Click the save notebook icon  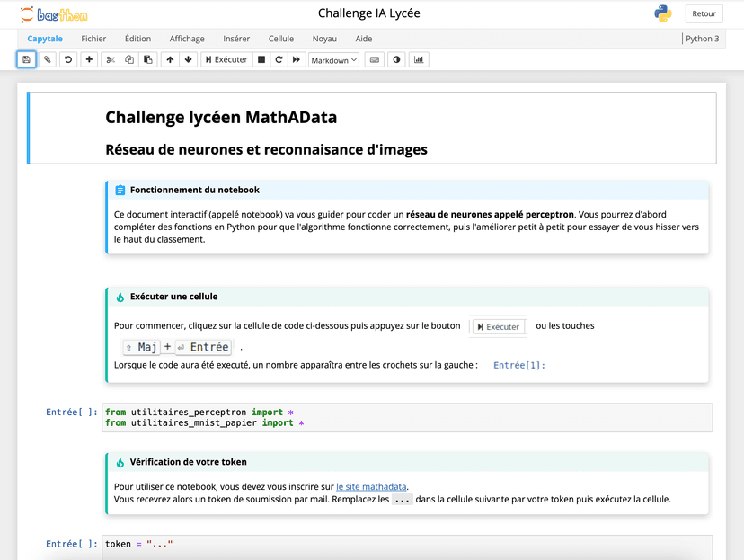coord(26,59)
